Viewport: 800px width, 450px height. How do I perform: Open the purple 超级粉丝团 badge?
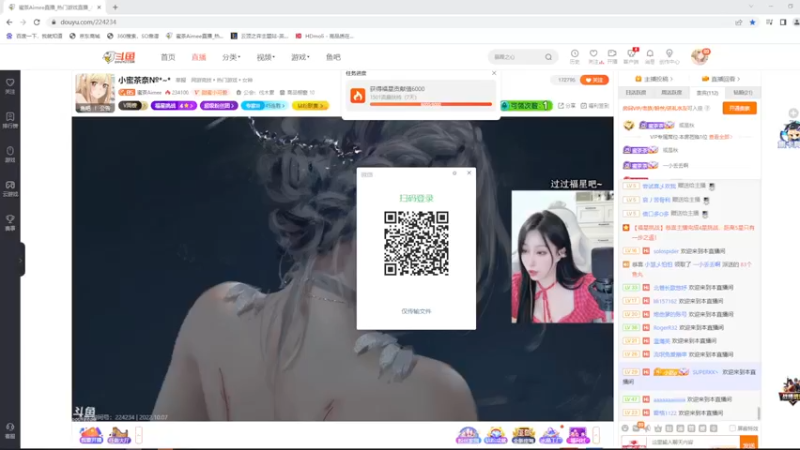[x=219, y=106]
